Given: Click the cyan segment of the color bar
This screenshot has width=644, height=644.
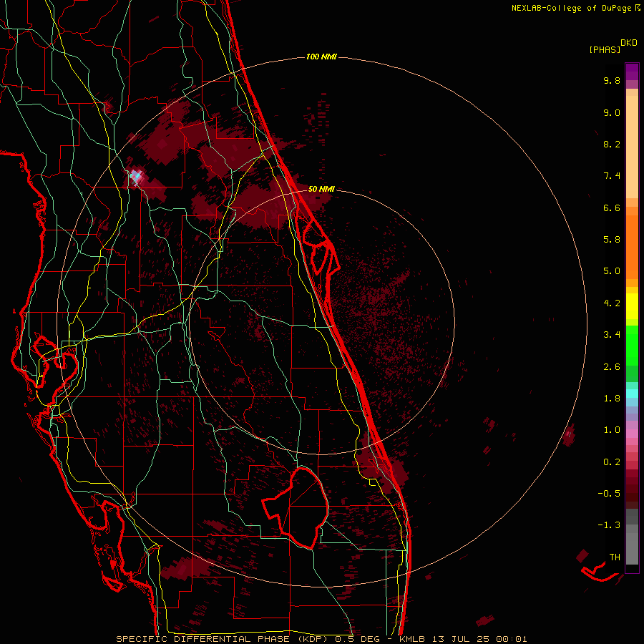Looking at the screenshot, I should (632, 394).
